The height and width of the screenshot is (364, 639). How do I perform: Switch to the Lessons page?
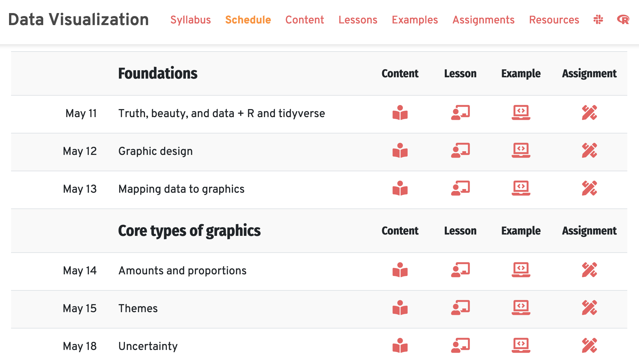[358, 20]
